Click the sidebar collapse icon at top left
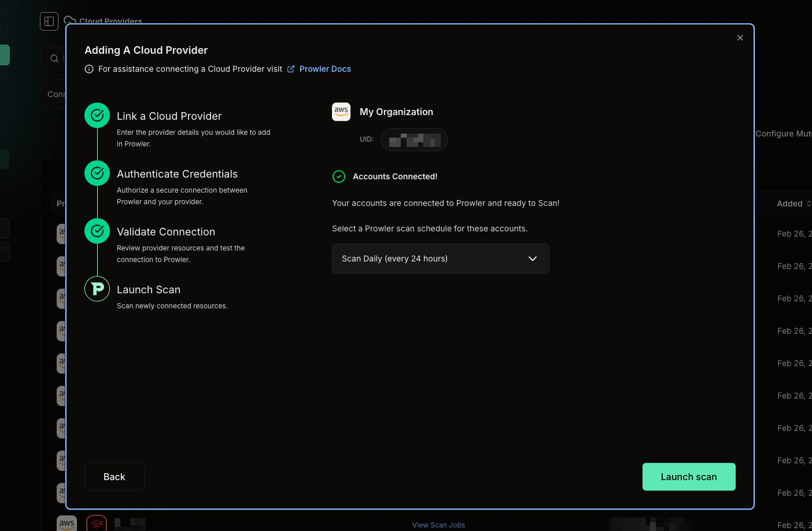 click(49, 21)
